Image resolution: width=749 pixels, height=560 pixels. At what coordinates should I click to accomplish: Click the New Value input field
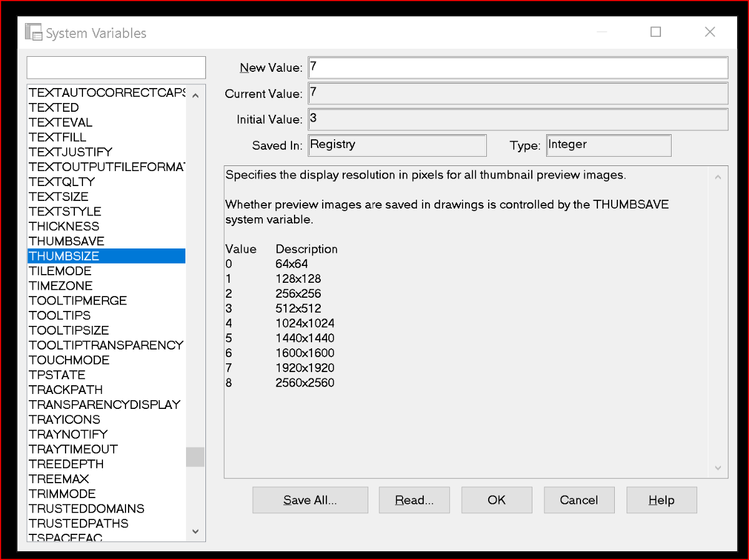pyautogui.click(x=518, y=67)
